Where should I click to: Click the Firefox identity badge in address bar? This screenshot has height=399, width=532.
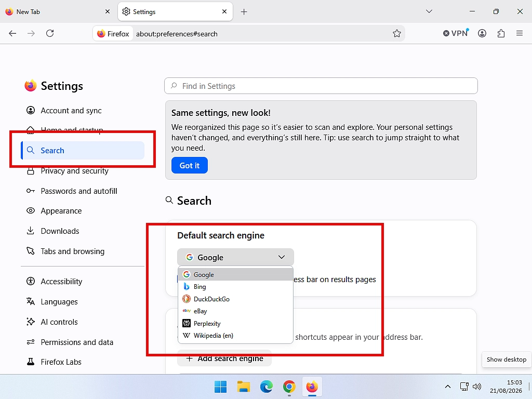point(113,34)
